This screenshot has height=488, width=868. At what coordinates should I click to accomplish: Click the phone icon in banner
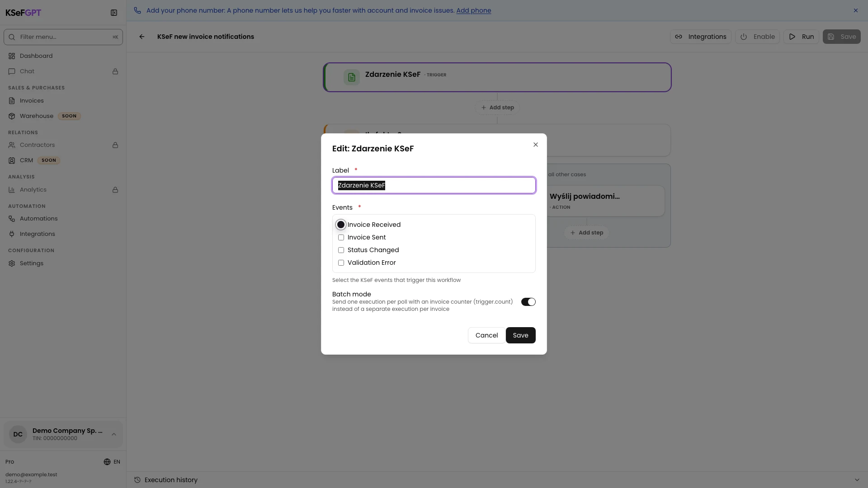pyautogui.click(x=137, y=10)
